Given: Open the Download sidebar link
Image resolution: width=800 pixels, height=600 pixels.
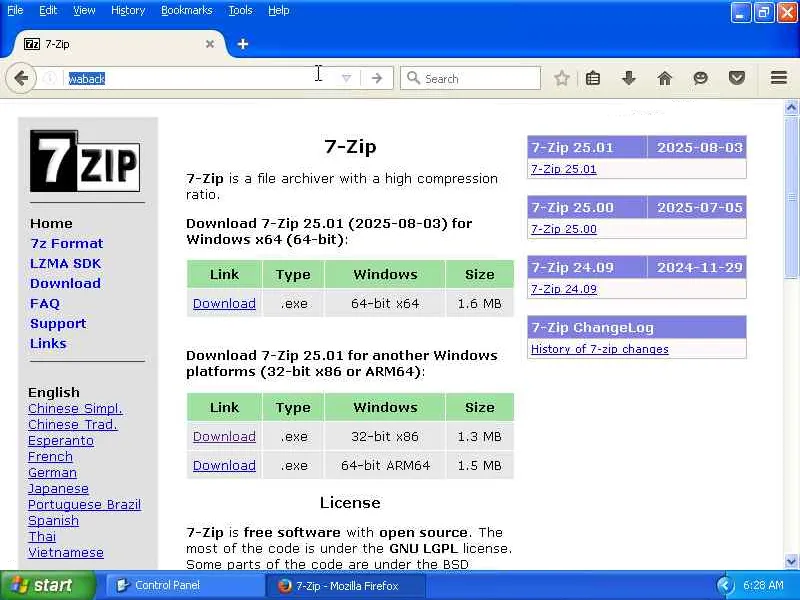Looking at the screenshot, I should [x=65, y=283].
